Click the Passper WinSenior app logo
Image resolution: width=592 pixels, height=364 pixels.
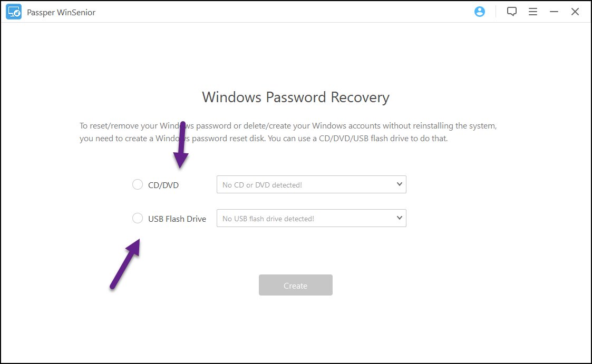point(14,12)
